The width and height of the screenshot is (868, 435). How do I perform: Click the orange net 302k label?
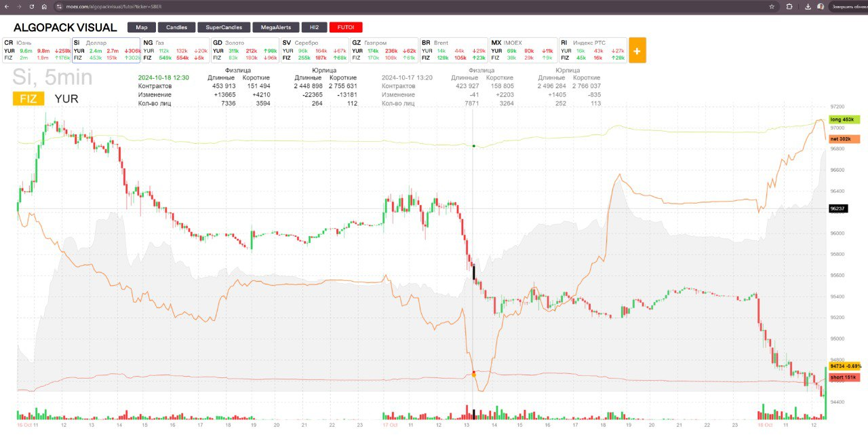844,139
